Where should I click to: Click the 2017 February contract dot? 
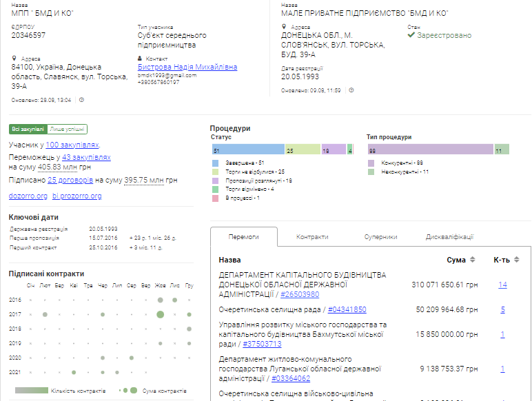[x=45, y=314]
